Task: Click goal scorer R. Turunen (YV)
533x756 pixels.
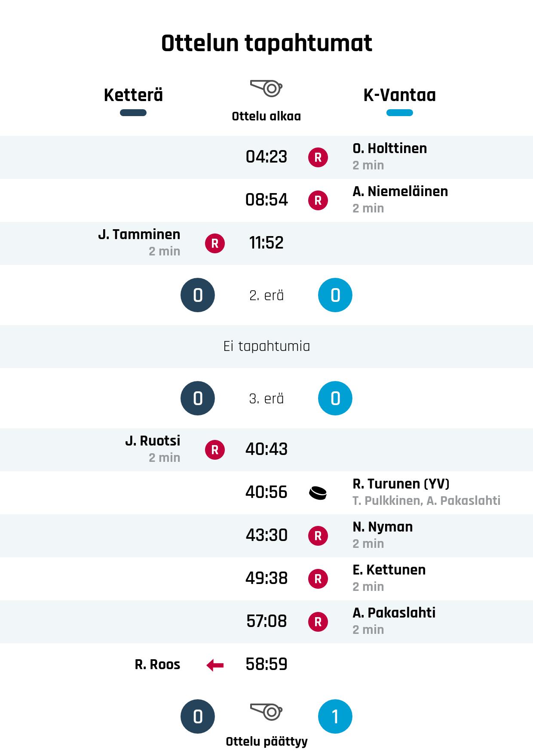Action: 401,484
